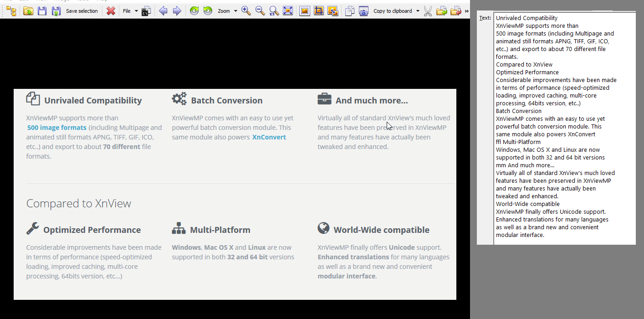
Task: Click the copy documents icon
Action: (350, 11)
